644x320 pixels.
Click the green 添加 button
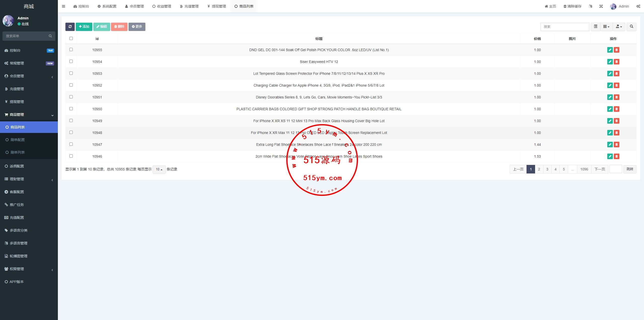84,27
